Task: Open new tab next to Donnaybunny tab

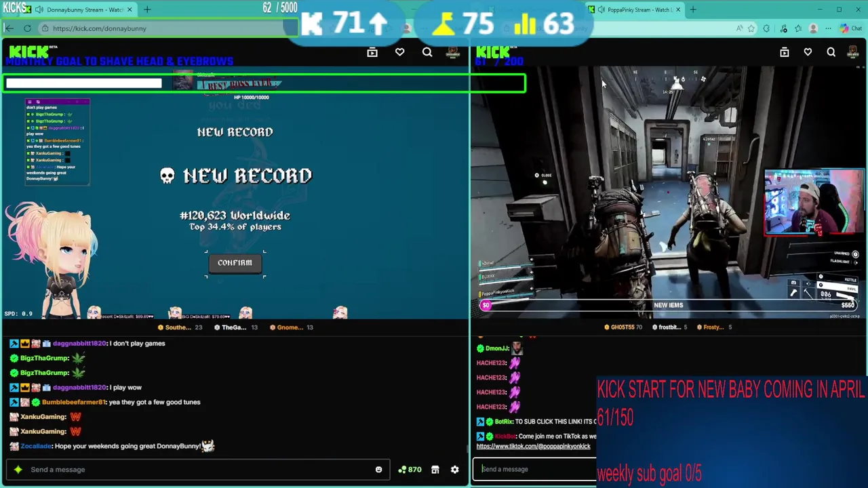Action: pyautogui.click(x=147, y=9)
